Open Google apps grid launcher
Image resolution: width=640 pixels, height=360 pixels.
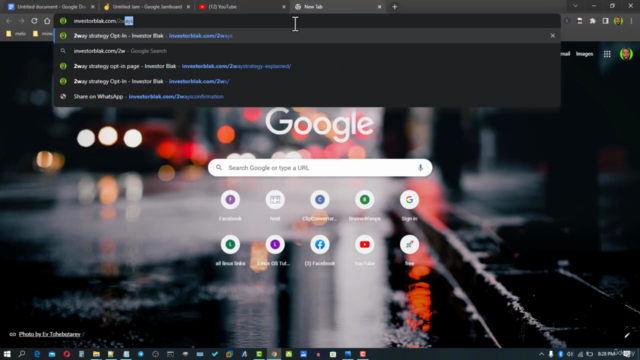coord(607,54)
